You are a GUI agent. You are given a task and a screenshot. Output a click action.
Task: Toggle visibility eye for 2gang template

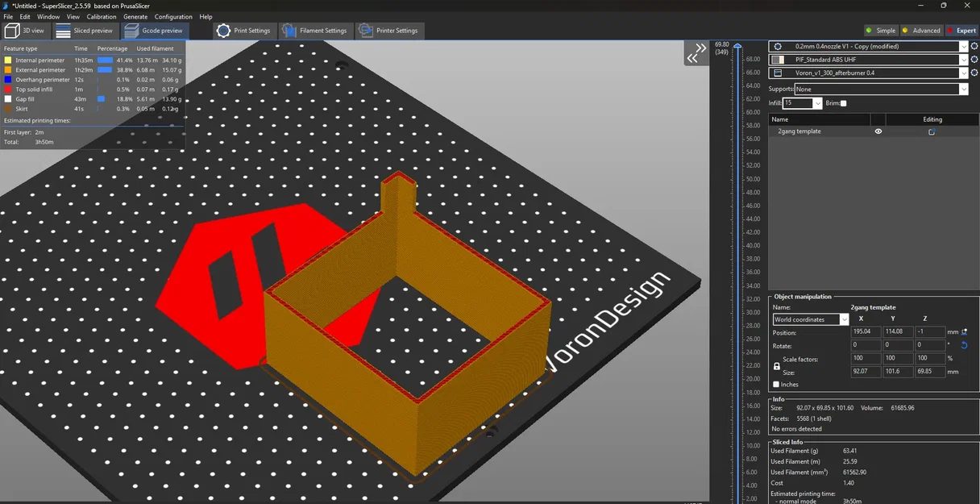[x=878, y=131]
